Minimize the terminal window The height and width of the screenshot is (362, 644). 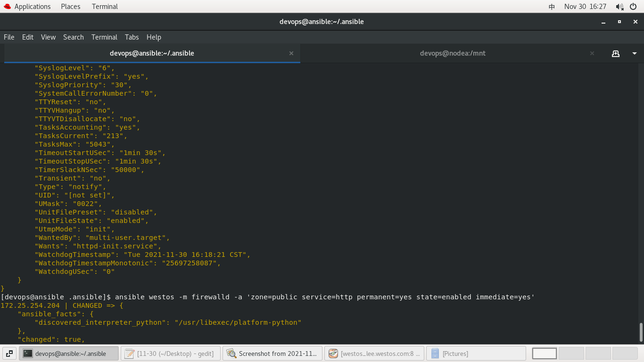[x=603, y=22]
